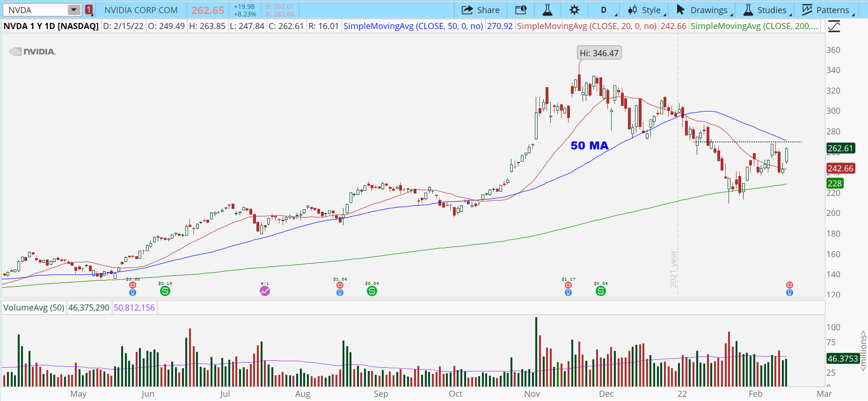Screen dimensions: 868x401
Task: Click the green 228 price axis bubble
Action: (835, 184)
